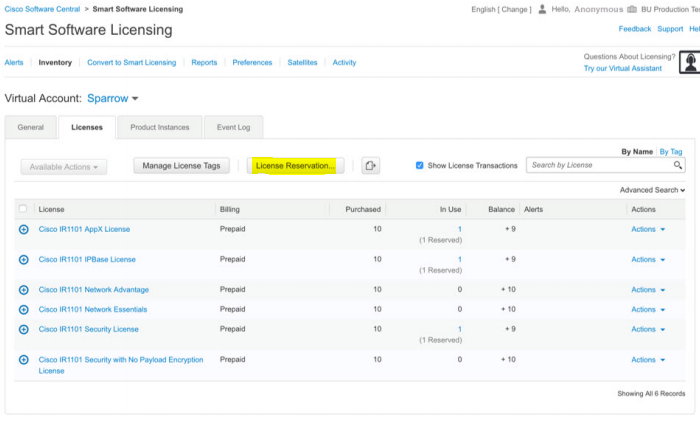Open the Virtual Assistant avatar icon
The width and height of the screenshot is (700, 424).
pyautogui.click(x=690, y=62)
